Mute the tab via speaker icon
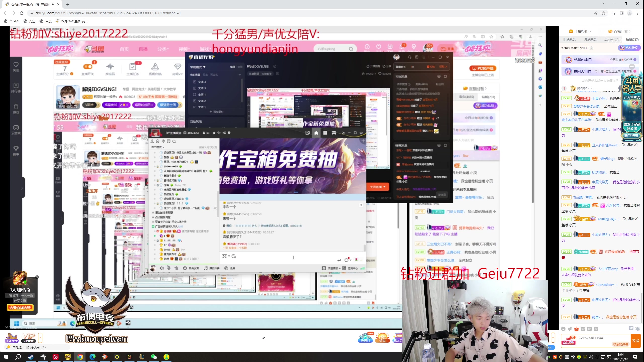 click(x=53, y=4)
